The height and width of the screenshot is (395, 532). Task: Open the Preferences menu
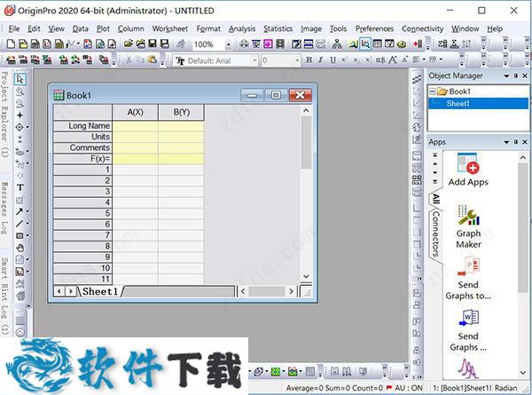374,29
